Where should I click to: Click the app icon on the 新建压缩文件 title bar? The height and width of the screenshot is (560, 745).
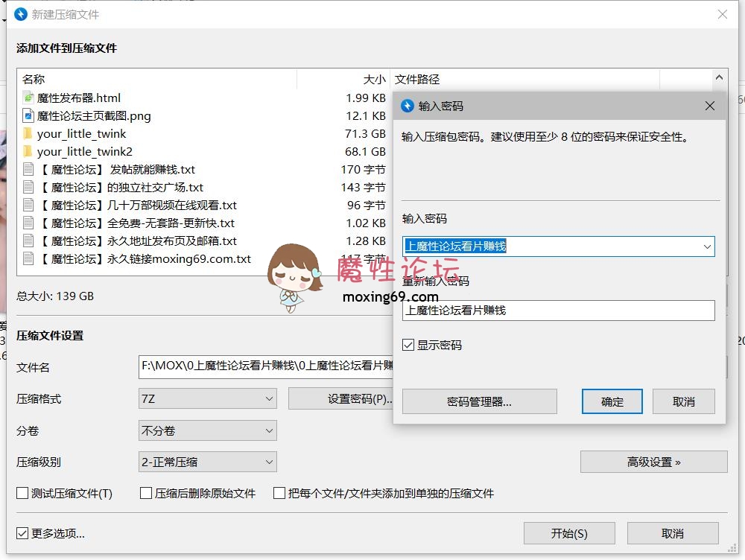[20, 14]
